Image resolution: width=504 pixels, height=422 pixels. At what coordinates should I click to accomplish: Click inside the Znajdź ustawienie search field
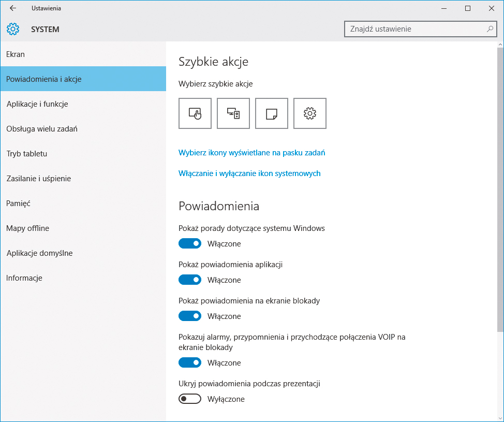[x=414, y=29]
